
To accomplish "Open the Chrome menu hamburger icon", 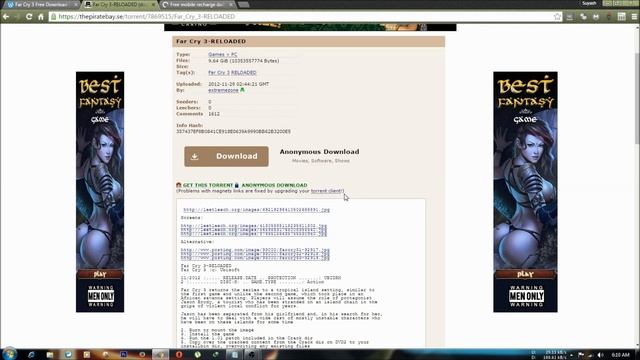I will point(634,17).
